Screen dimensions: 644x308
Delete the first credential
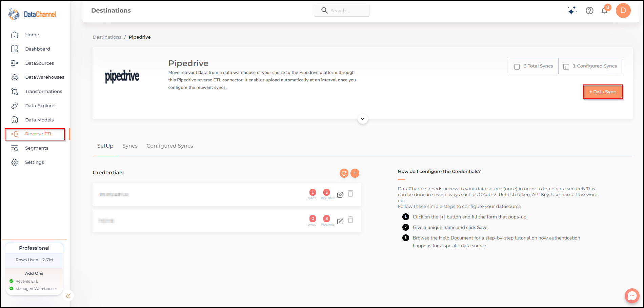pos(350,193)
